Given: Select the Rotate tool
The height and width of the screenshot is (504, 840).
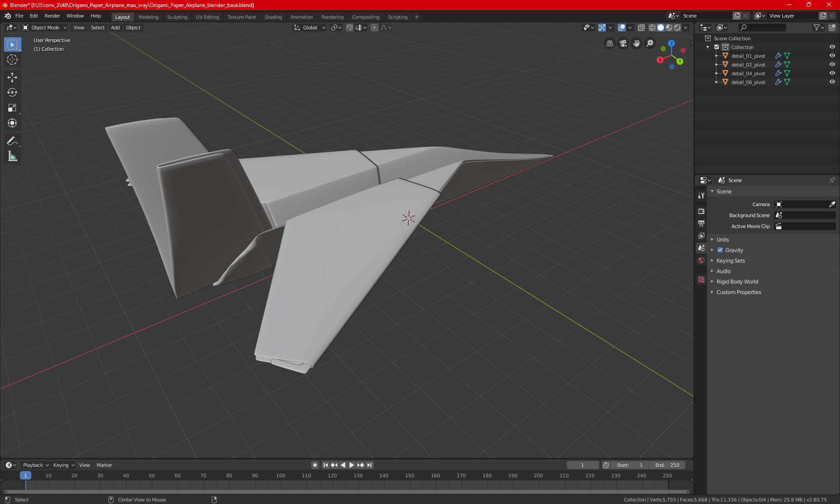Looking at the screenshot, I should (12, 92).
